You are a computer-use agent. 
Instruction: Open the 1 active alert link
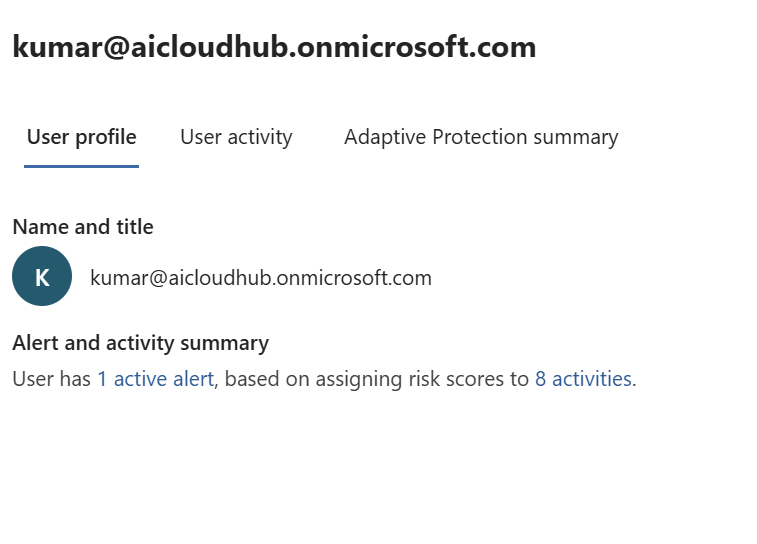[155, 379]
